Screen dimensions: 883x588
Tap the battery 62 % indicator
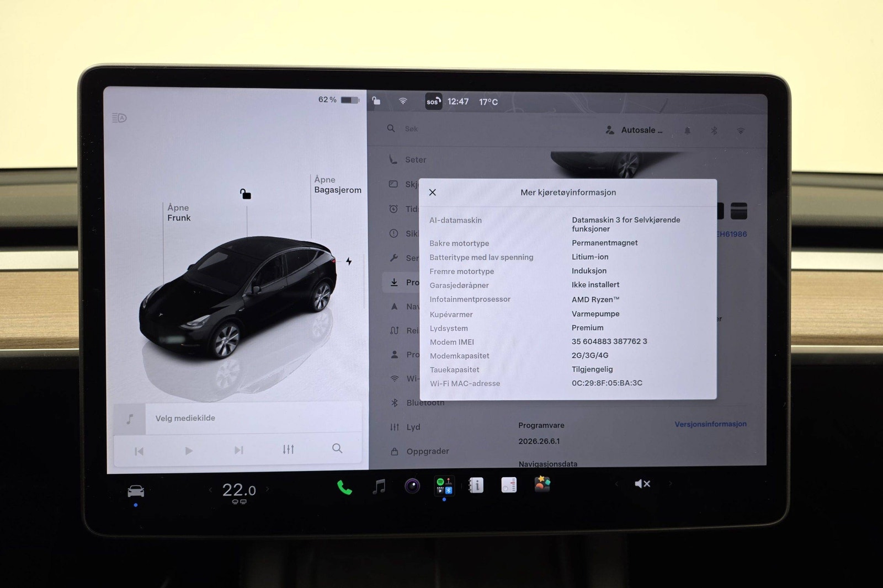(338, 100)
